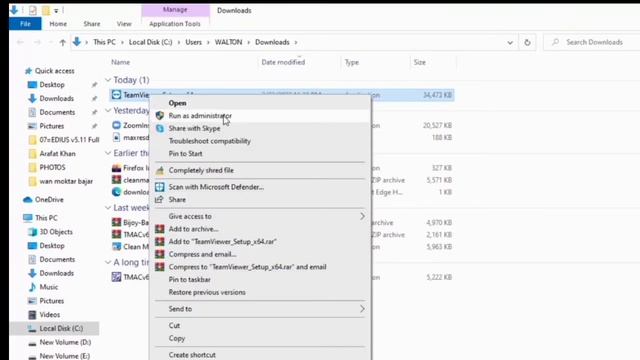Click the TeamViewer file icon
Image resolution: width=640 pixels, height=360 pixels.
pos(116,95)
